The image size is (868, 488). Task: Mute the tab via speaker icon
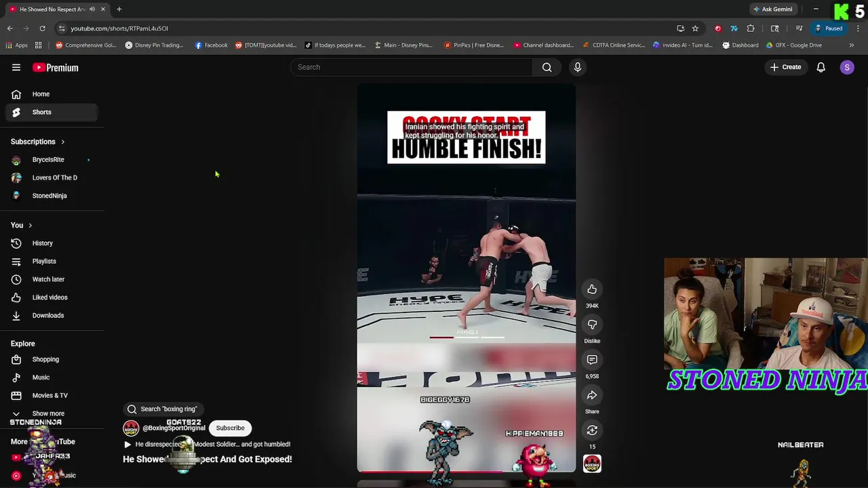pyautogui.click(x=92, y=9)
